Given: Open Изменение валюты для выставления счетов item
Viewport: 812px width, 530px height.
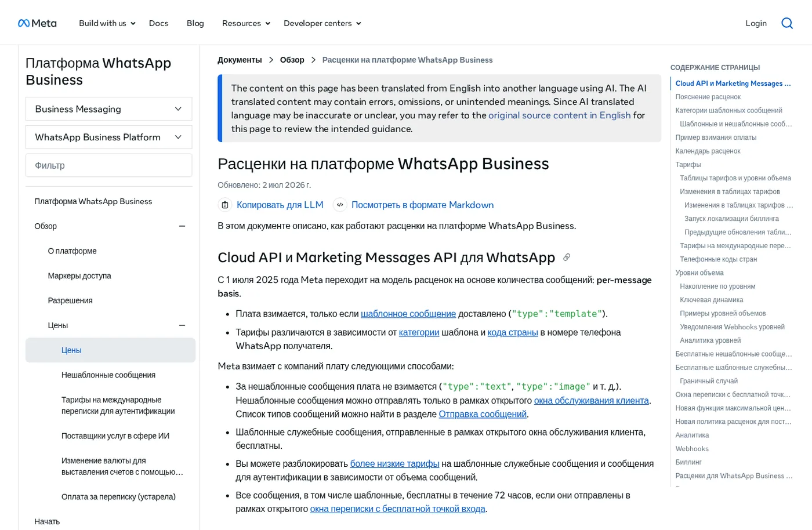Looking at the screenshot, I should pos(122,466).
